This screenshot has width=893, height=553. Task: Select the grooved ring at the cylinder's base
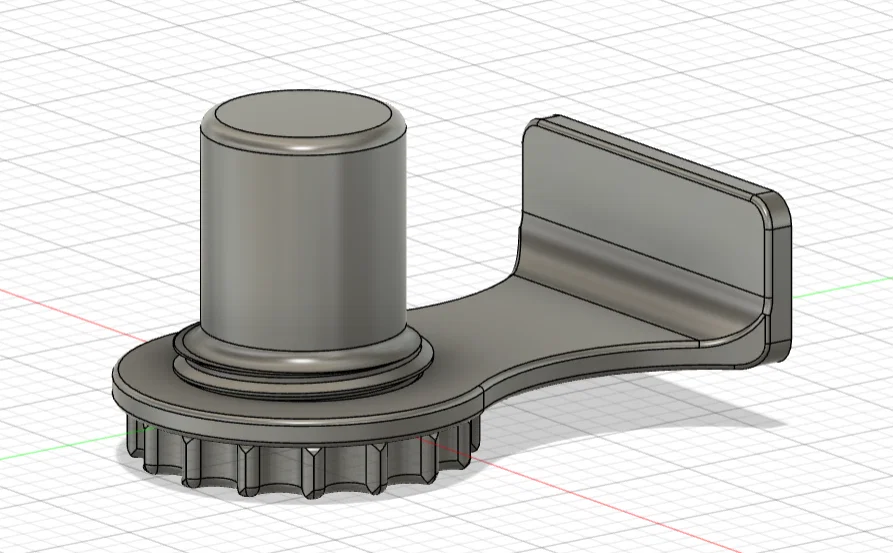point(304,364)
